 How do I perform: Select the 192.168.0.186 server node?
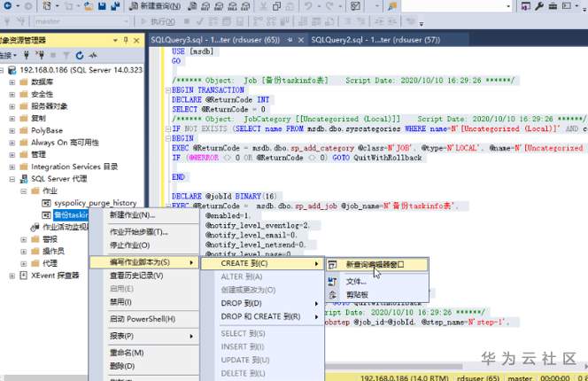tap(81, 70)
